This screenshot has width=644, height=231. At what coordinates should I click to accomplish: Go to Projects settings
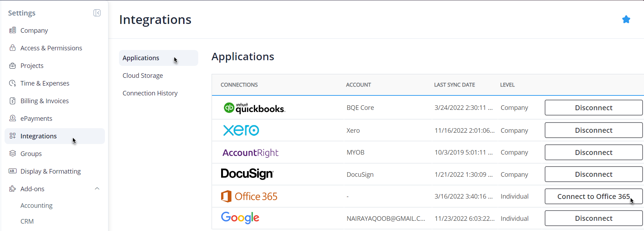tap(32, 66)
